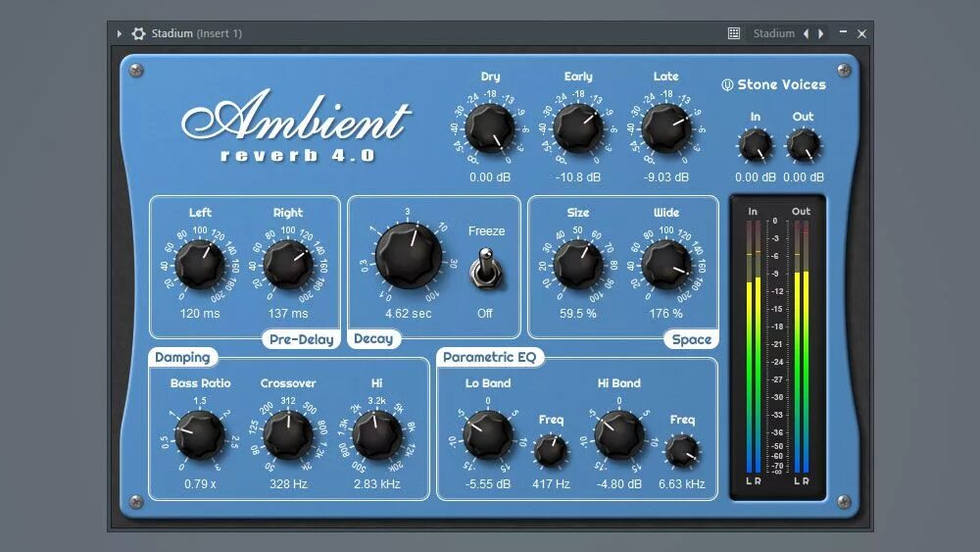Open the Stadium preset selector
The image size is (980, 552).
coord(774,33)
